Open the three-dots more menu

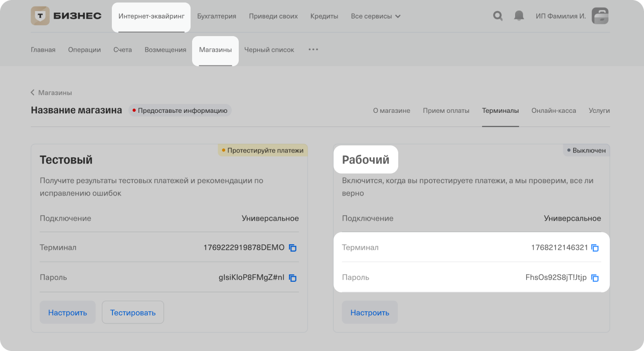point(313,50)
